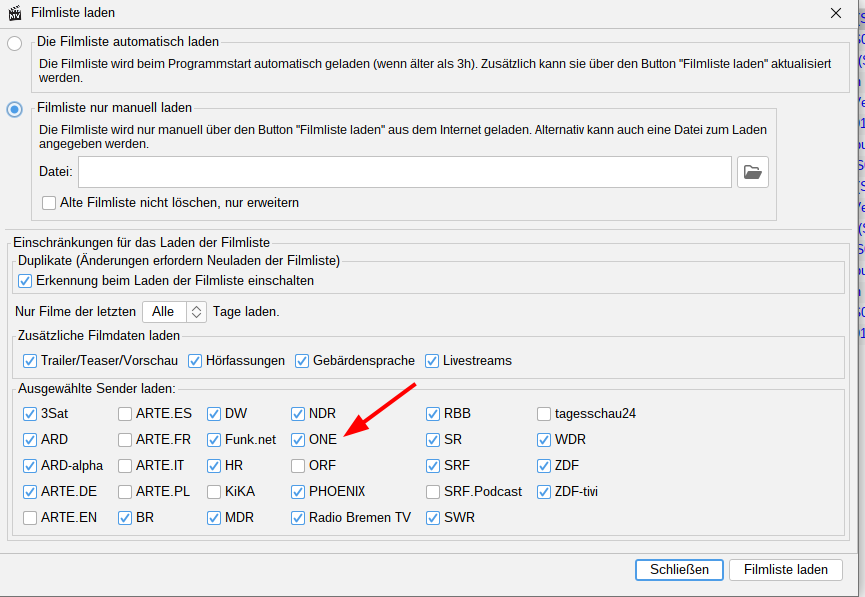The width and height of the screenshot is (865, 597).
Task: Select automatic Filmliste loading radio button
Action: 14,43
